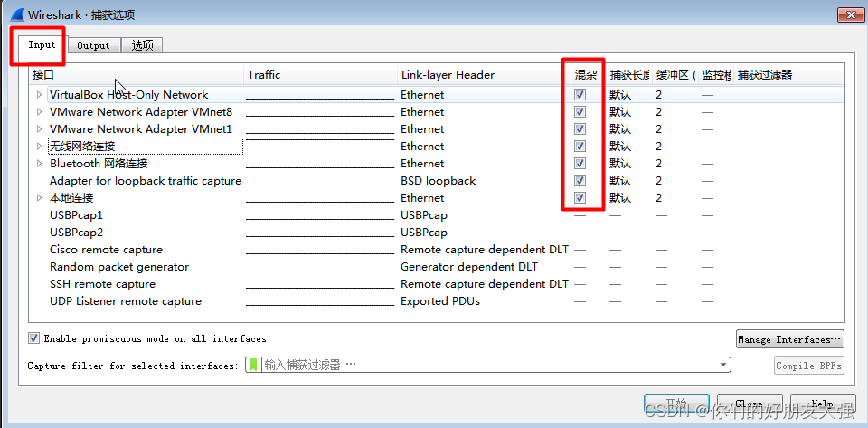Toggle promiscuous checkbox for 无线网络连接
868x428 pixels.
pyautogui.click(x=580, y=147)
